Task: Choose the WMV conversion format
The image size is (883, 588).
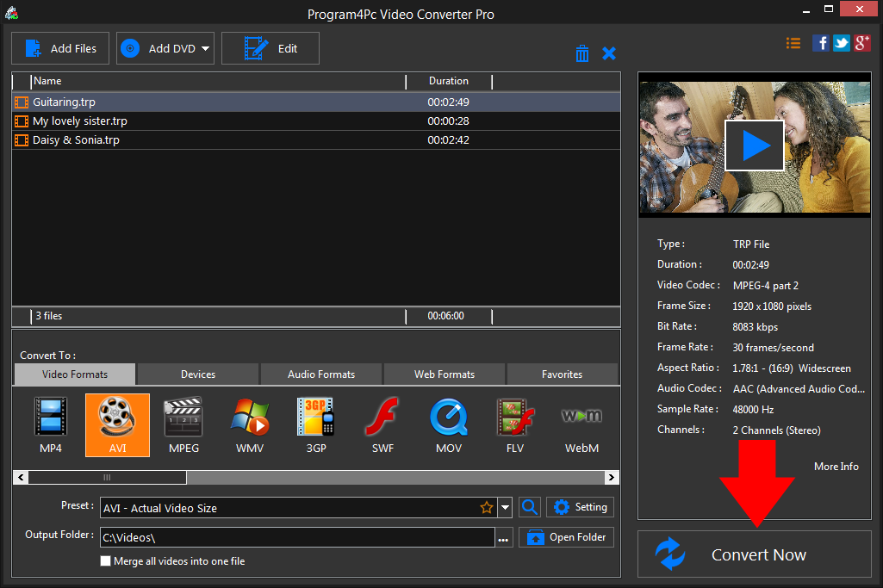Action: click(x=250, y=425)
